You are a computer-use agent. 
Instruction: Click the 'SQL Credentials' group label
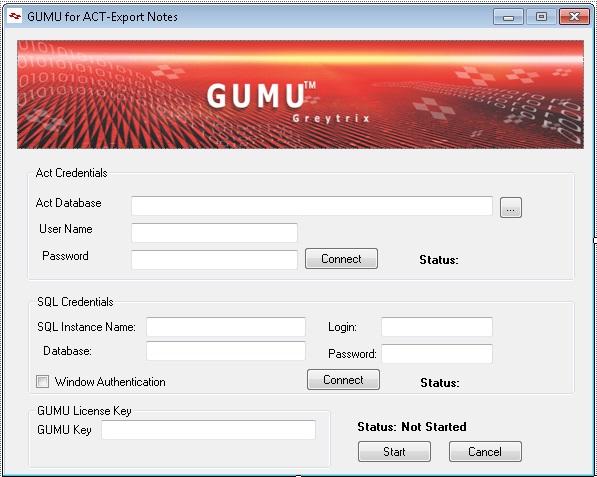pos(75,302)
